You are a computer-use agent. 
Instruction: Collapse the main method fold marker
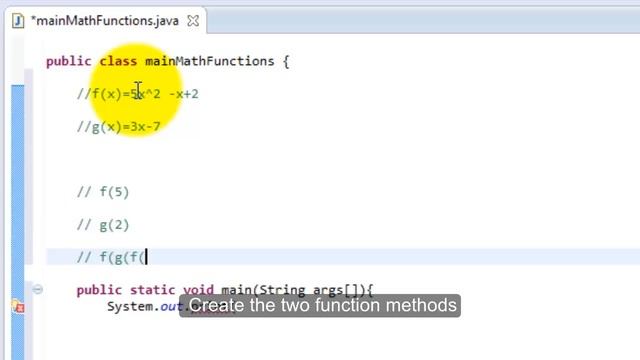coord(38,290)
